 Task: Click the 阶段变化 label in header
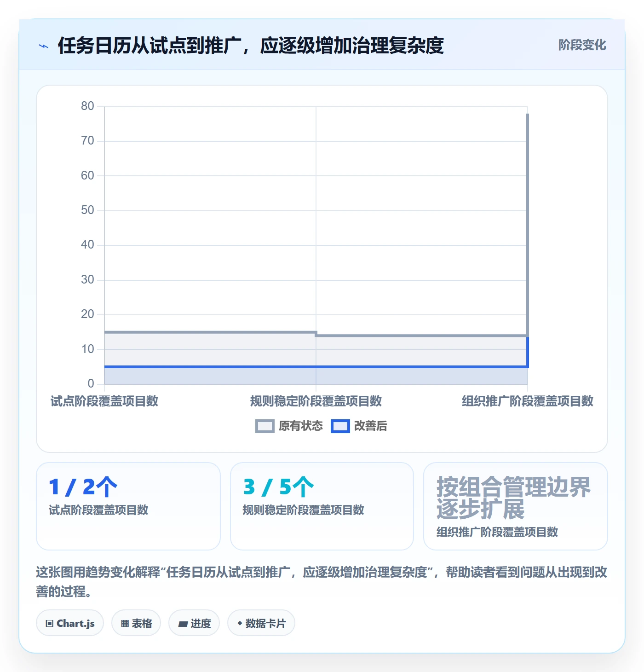click(582, 45)
